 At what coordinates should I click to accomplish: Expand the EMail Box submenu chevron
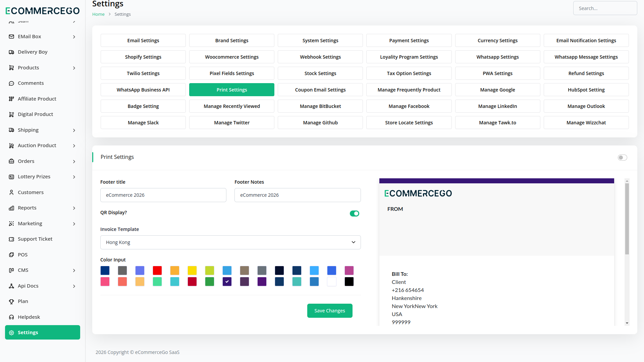(74, 37)
